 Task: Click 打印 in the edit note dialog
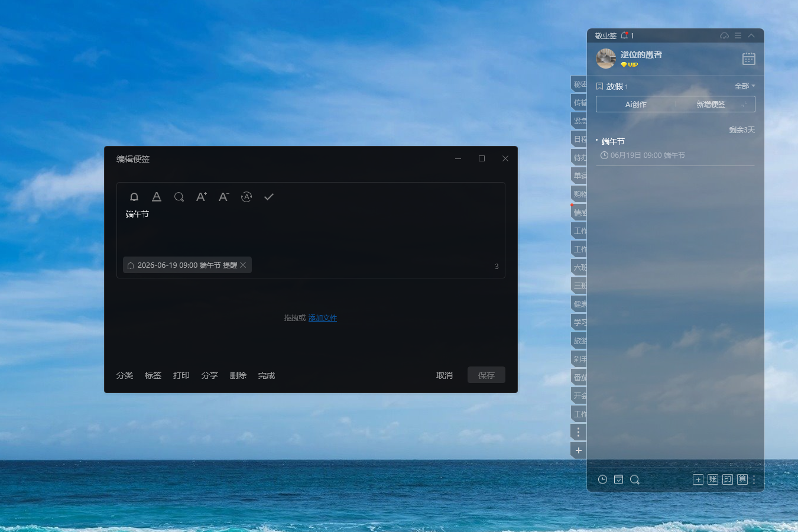[x=181, y=375]
